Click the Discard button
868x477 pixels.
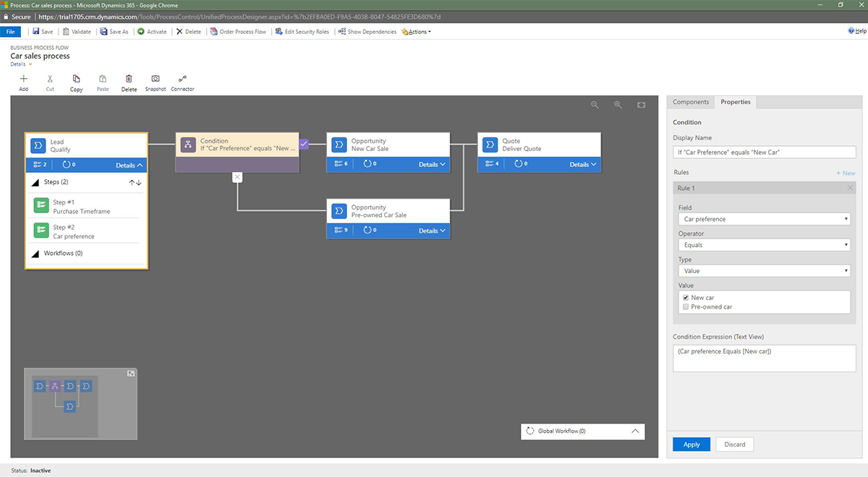(734, 444)
